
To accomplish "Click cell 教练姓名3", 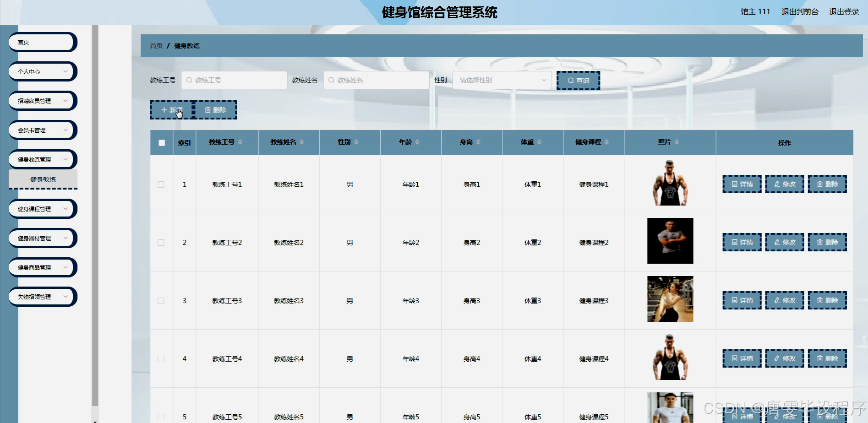I will coord(289,301).
